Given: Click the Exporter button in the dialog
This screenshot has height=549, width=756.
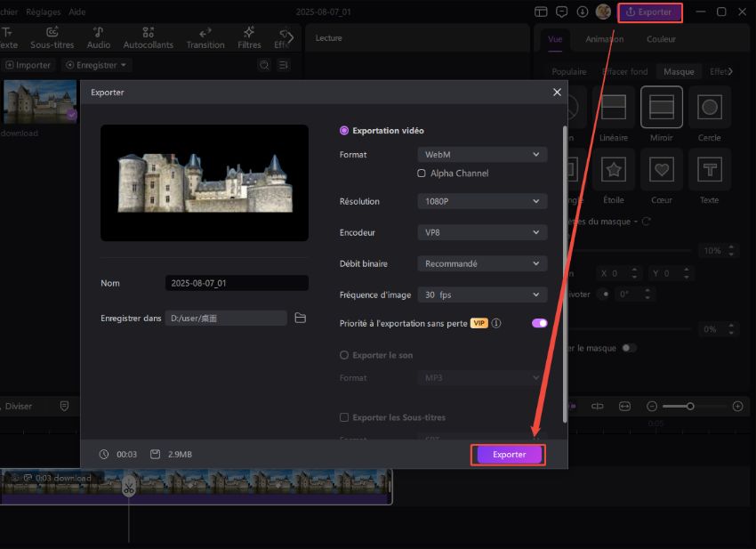Looking at the screenshot, I should pyautogui.click(x=509, y=455).
